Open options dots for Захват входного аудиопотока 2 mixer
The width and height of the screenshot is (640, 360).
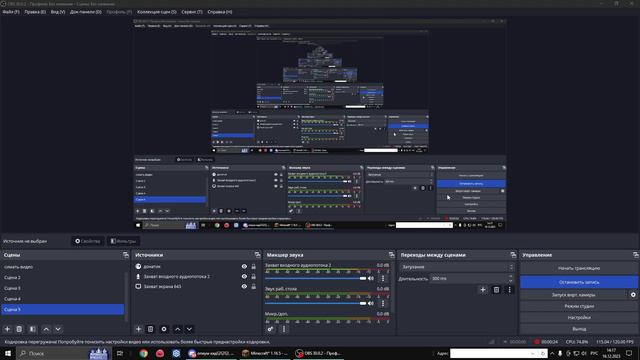(383, 278)
